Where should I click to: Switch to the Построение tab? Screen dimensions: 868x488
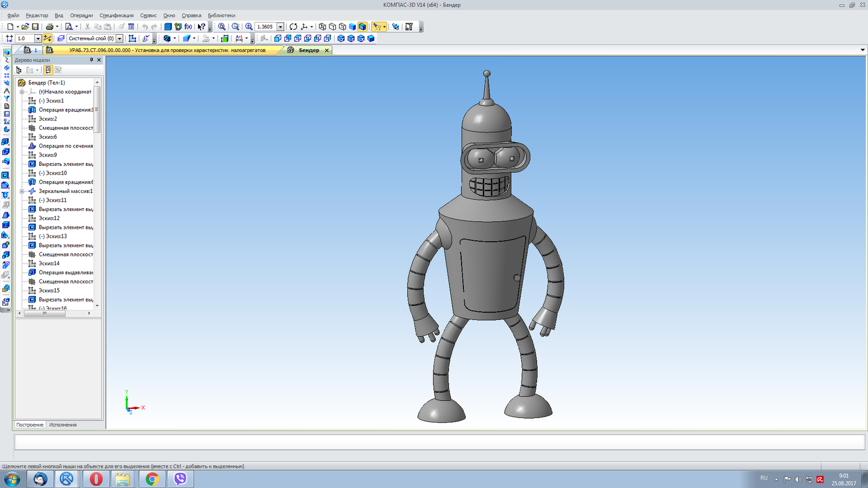tap(30, 425)
